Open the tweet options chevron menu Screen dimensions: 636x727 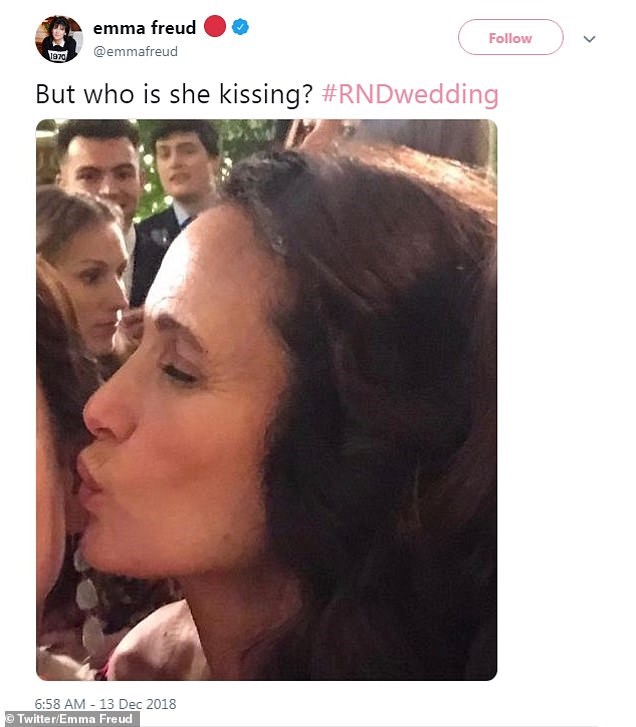[x=589, y=39]
